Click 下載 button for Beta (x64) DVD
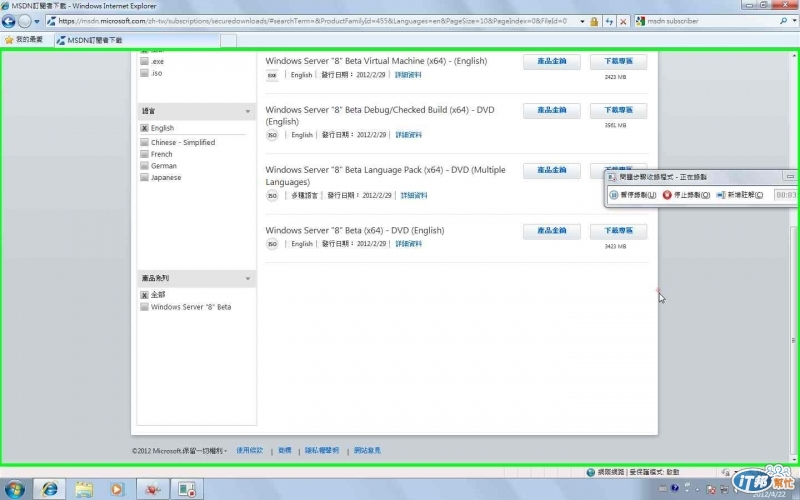This screenshot has height=500, width=800. pyautogui.click(x=618, y=231)
